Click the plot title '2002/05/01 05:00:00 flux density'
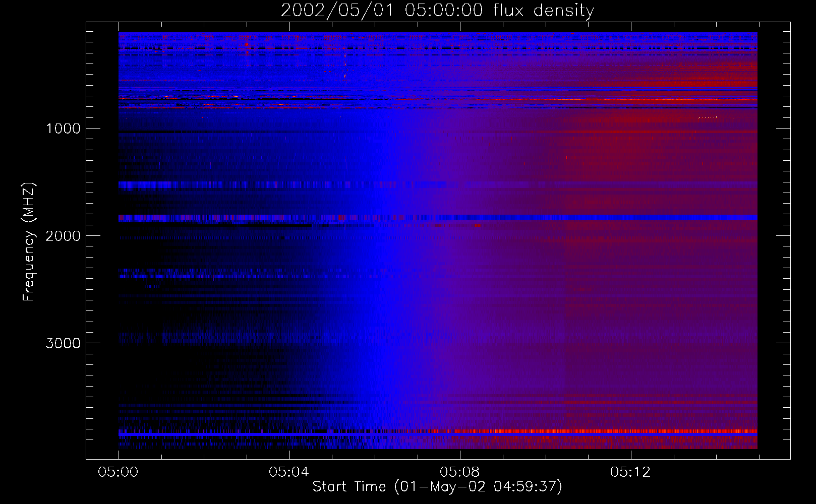816x504 pixels. [437, 11]
